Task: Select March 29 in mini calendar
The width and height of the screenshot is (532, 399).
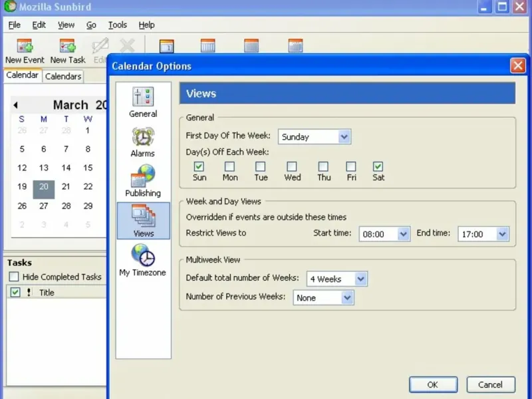Action: (x=88, y=205)
